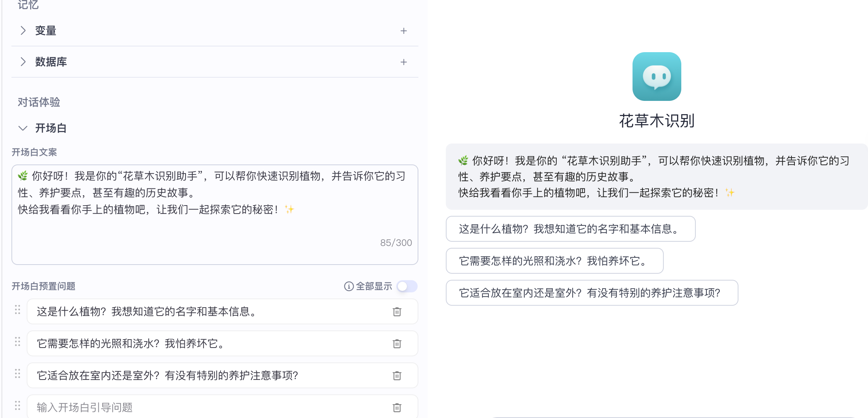
Task: Expand the 变量 section
Action: pos(23,30)
